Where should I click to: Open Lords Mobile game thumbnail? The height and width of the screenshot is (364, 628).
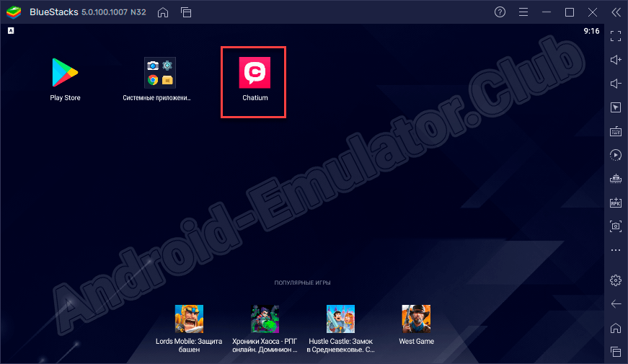(189, 319)
